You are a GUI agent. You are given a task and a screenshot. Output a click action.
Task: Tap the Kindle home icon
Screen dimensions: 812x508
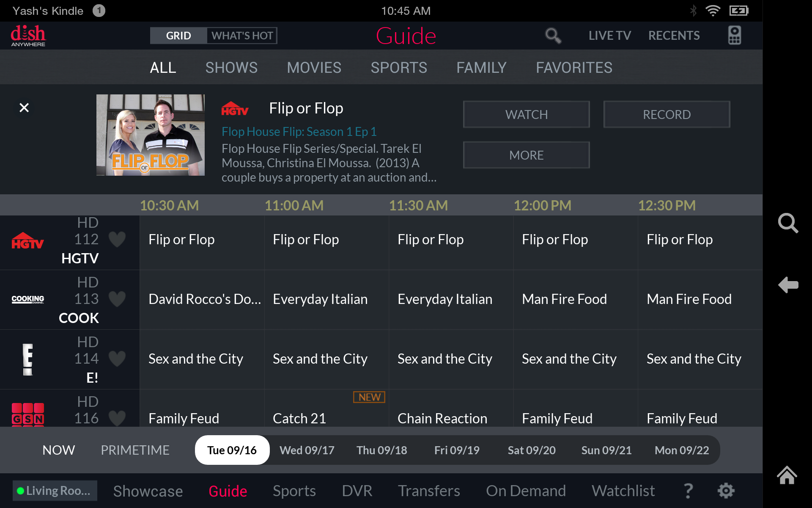tap(787, 475)
